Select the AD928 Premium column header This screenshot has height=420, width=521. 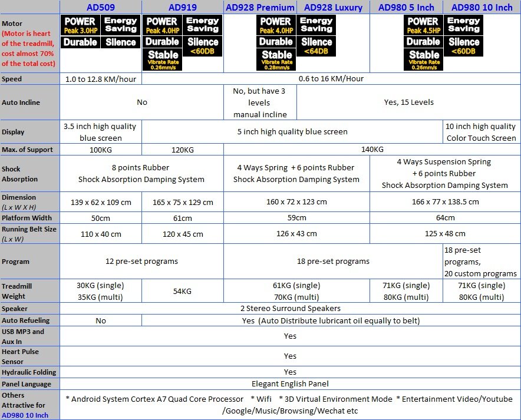[x=260, y=7]
